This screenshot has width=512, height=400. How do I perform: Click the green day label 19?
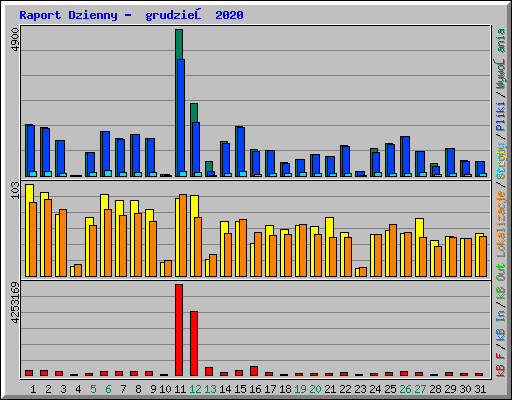[x=300, y=389]
